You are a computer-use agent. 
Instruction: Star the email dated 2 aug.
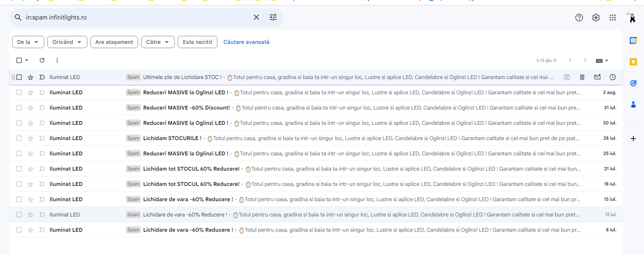pos(31,92)
